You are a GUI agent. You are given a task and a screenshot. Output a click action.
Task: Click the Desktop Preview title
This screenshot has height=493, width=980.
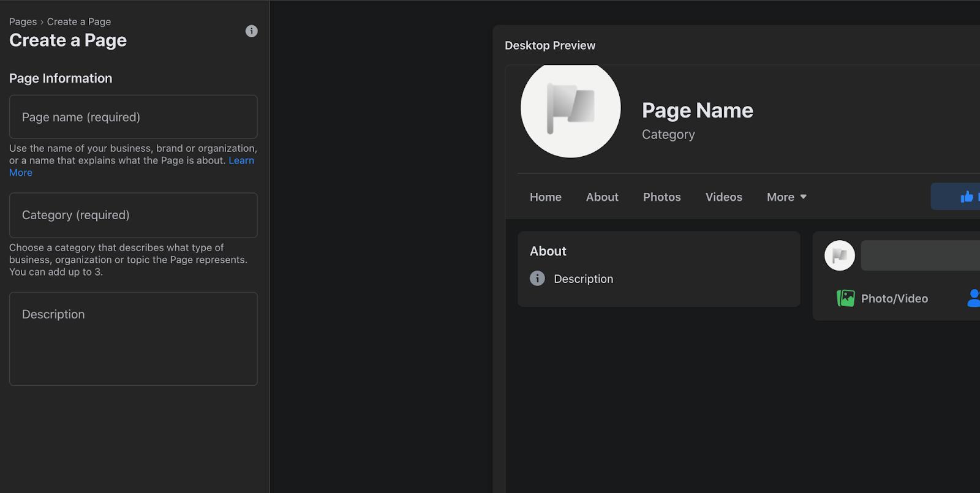pos(550,45)
